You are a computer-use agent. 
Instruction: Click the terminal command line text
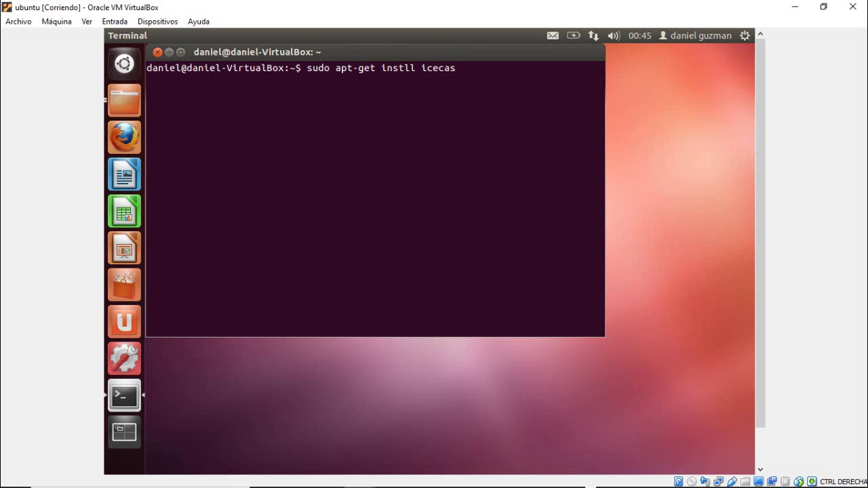pyautogui.click(x=301, y=68)
